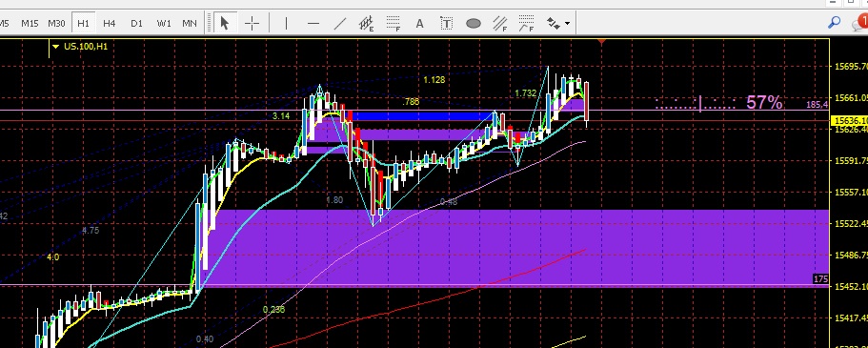The height and width of the screenshot is (348, 868).
Task: Click the 4.75 ratio label
Action: coord(91,231)
